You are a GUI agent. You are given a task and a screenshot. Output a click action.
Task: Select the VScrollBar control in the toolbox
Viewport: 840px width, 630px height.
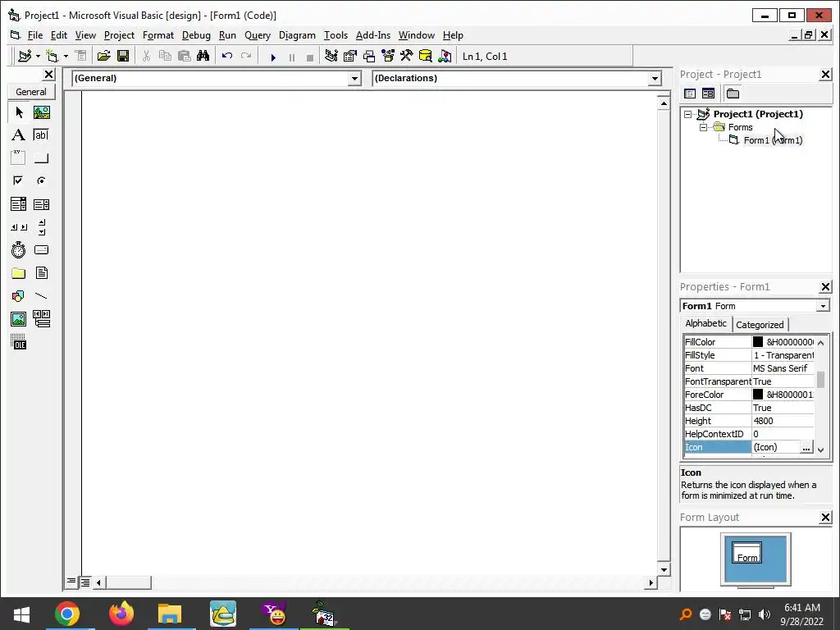41,227
